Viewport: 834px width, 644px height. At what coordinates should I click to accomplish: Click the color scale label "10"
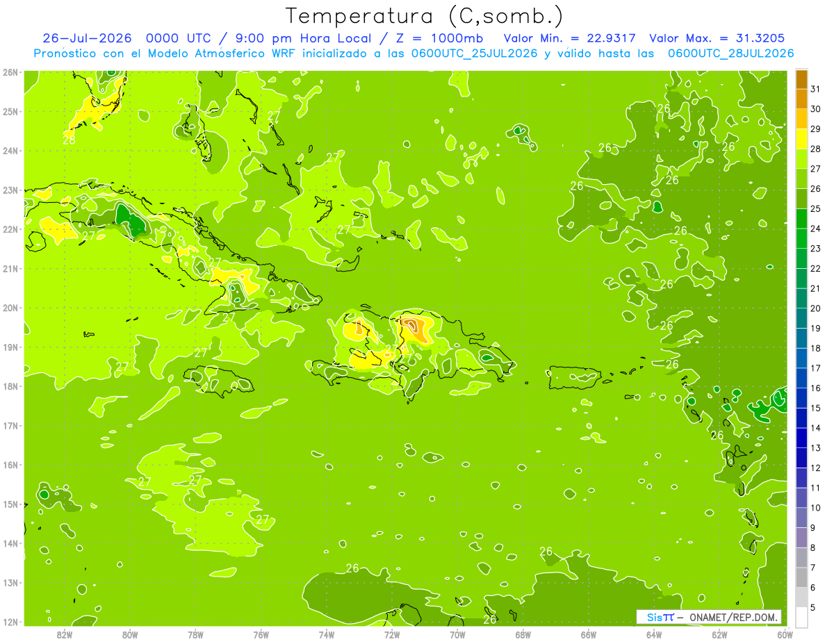tap(816, 508)
